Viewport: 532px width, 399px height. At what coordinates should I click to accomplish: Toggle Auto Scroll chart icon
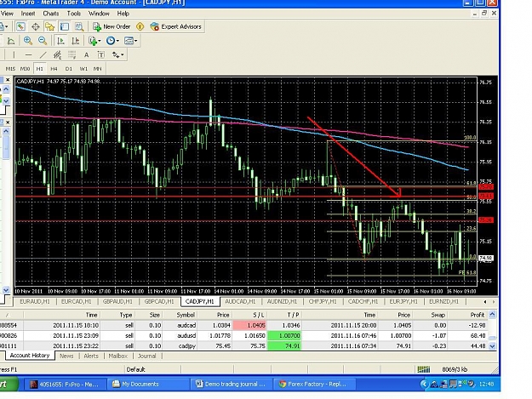60,41
